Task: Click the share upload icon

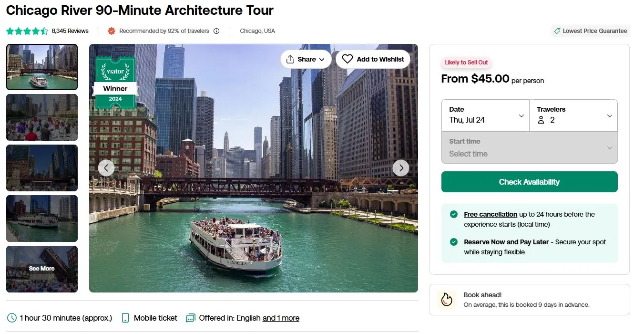Action: pyautogui.click(x=290, y=59)
